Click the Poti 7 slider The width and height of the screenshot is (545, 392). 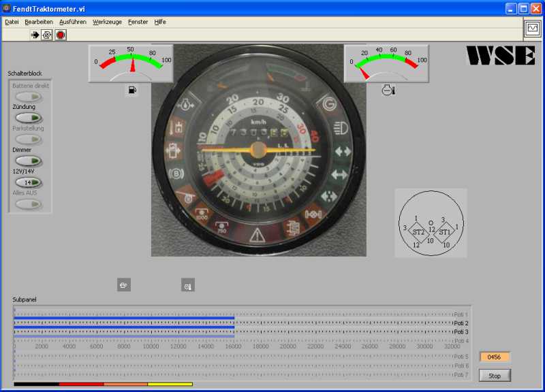(x=233, y=374)
